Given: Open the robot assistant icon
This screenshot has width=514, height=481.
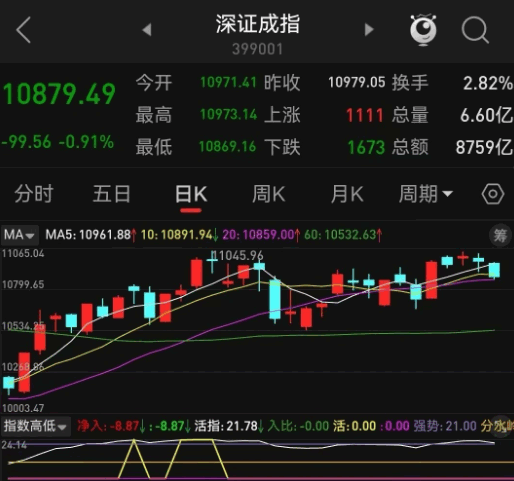Looking at the screenshot, I should (423, 30).
